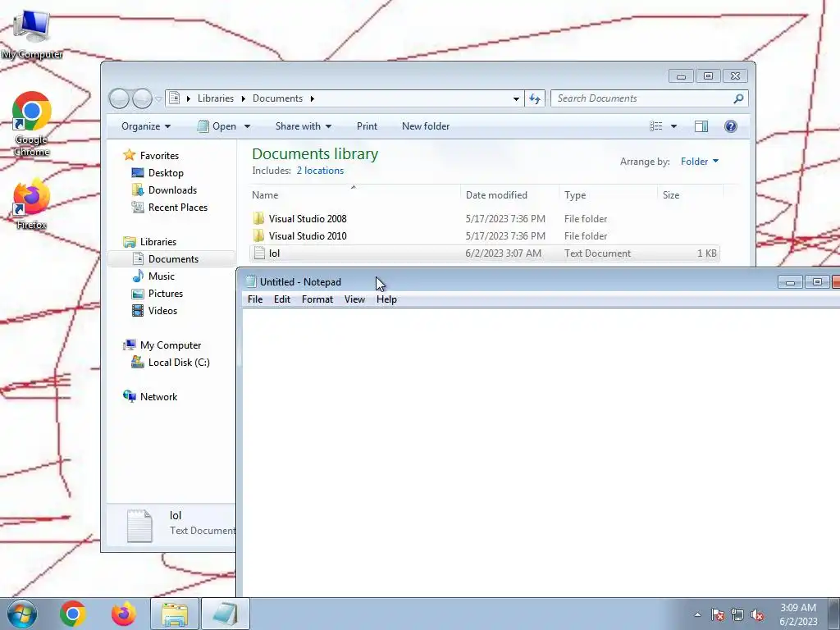Expand view options dropdown arrow
This screenshot has width=840, height=630.
pyautogui.click(x=674, y=126)
